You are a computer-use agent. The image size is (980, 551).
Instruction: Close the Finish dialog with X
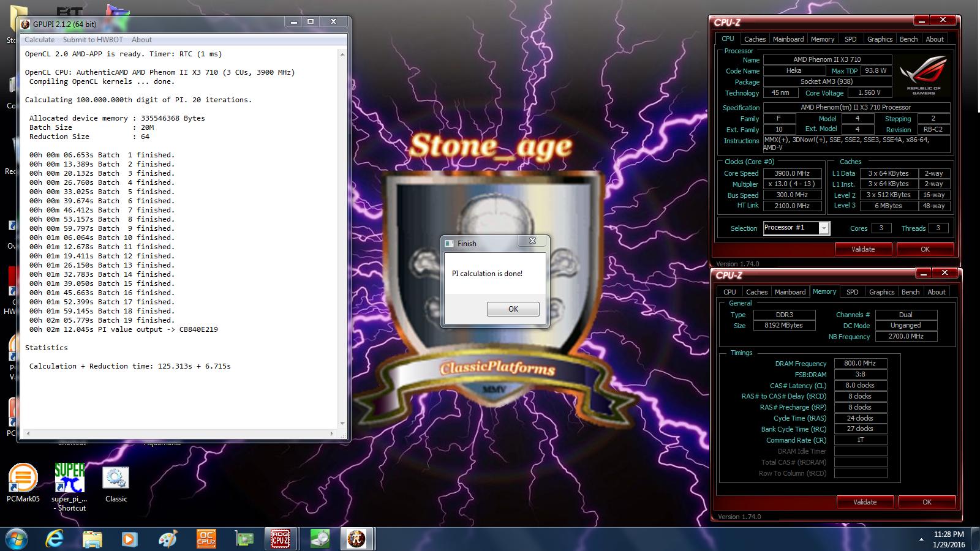pyautogui.click(x=532, y=241)
